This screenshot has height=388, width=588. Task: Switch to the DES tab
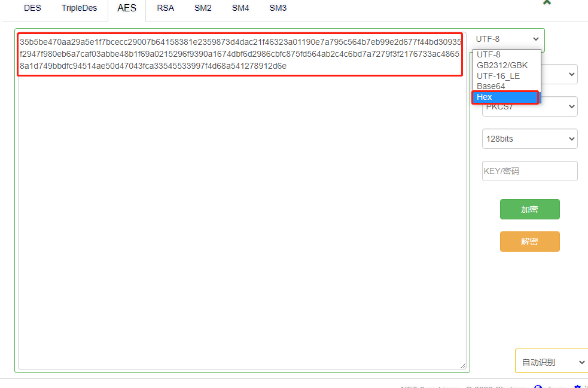(32, 8)
